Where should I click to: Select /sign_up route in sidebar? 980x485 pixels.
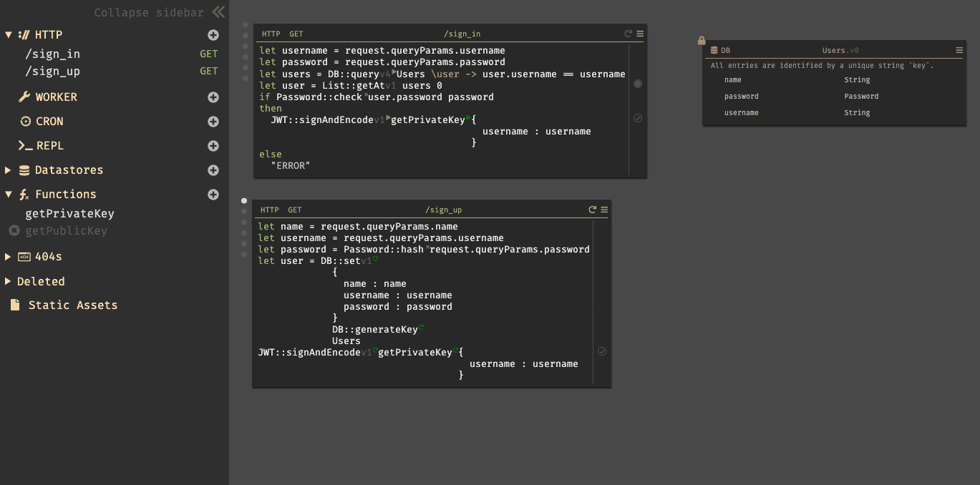(x=53, y=72)
